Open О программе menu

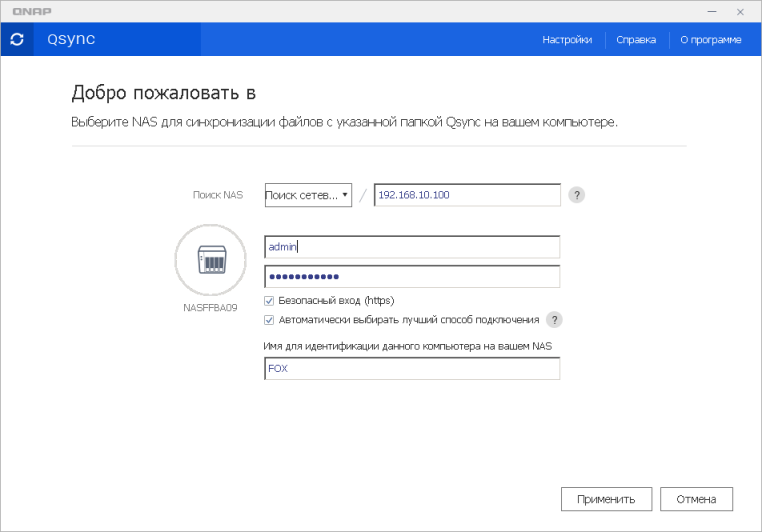click(710, 40)
